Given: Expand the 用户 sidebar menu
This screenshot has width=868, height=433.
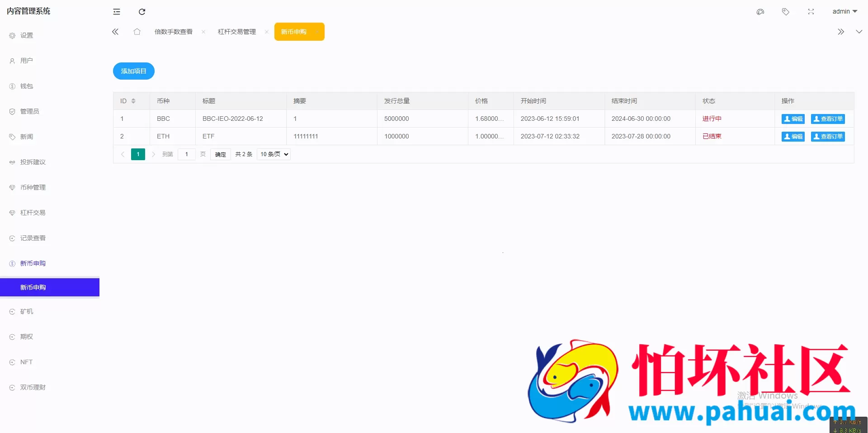Looking at the screenshot, I should [x=50, y=61].
